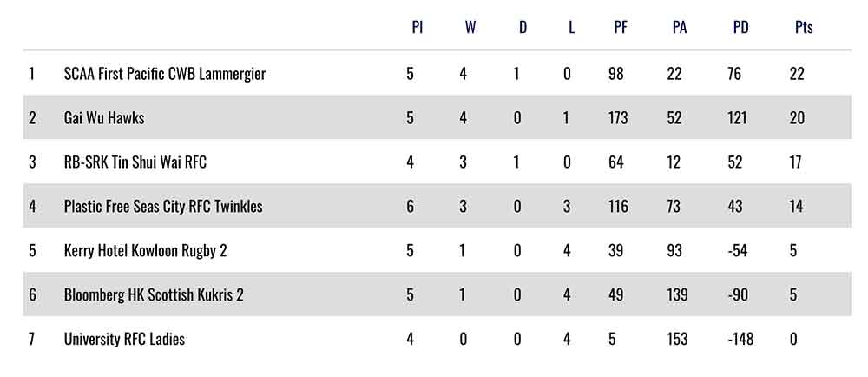The width and height of the screenshot is (868, 377).
Task: Click Gai Wu Hawks' 173 points-for value
Action: point(618,118)
